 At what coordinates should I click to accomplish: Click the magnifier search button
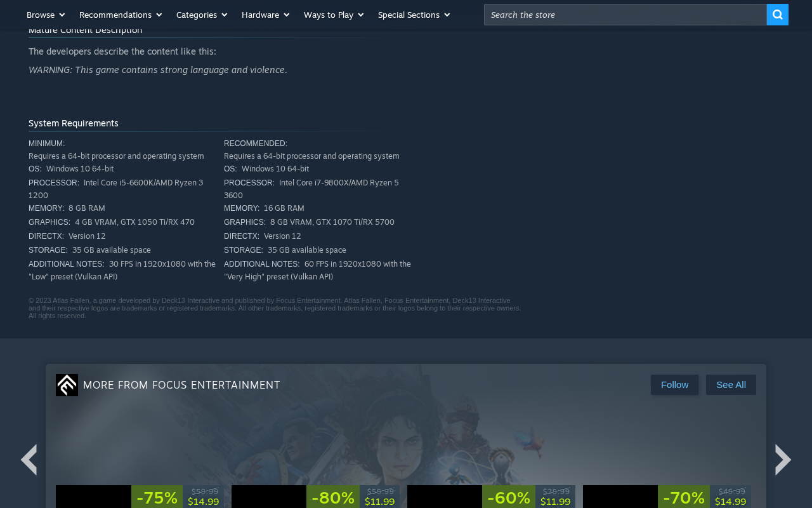(x=777, y=15)
